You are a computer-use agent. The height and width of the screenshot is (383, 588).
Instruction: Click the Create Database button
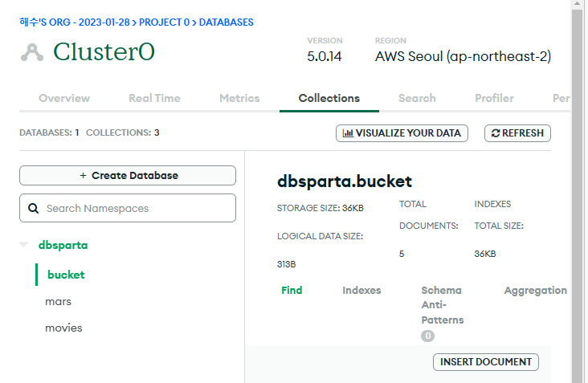pos(128,175)
